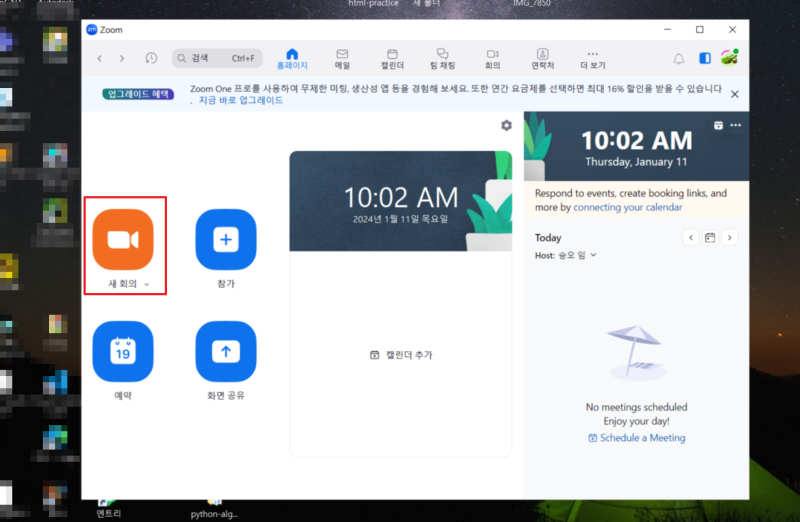
Task: Open the history clock icon
Action: click(151, 58)
